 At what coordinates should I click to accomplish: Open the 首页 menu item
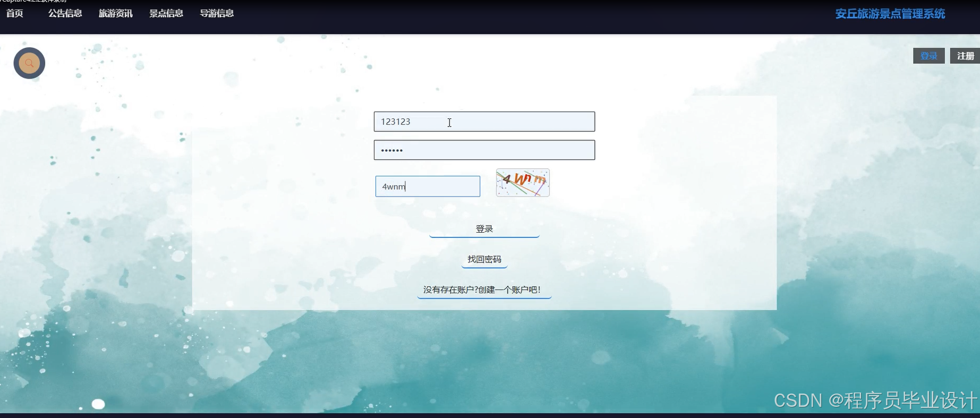[15, 13]
